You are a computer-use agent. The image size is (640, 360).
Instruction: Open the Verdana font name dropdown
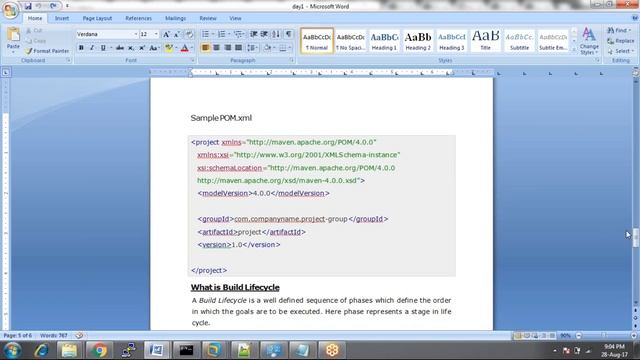pos(136,34)
